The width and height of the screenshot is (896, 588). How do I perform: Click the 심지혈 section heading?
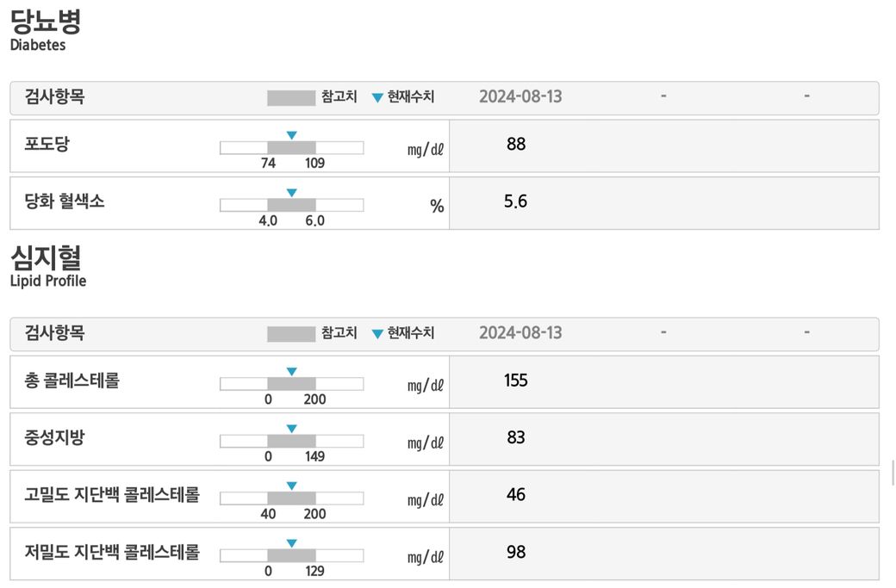pyautogui.click(x=45, y=257)
